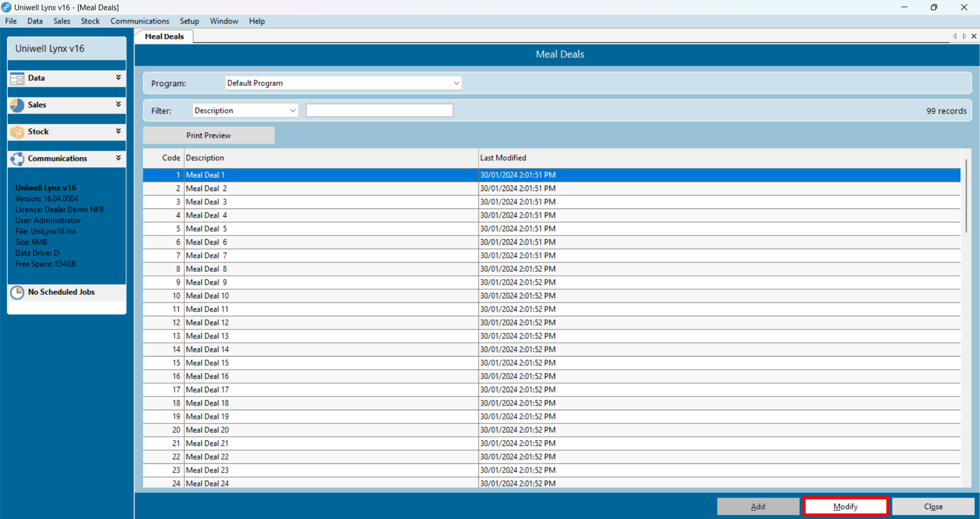Open the Communications menu in menu bar

(140, 21)
